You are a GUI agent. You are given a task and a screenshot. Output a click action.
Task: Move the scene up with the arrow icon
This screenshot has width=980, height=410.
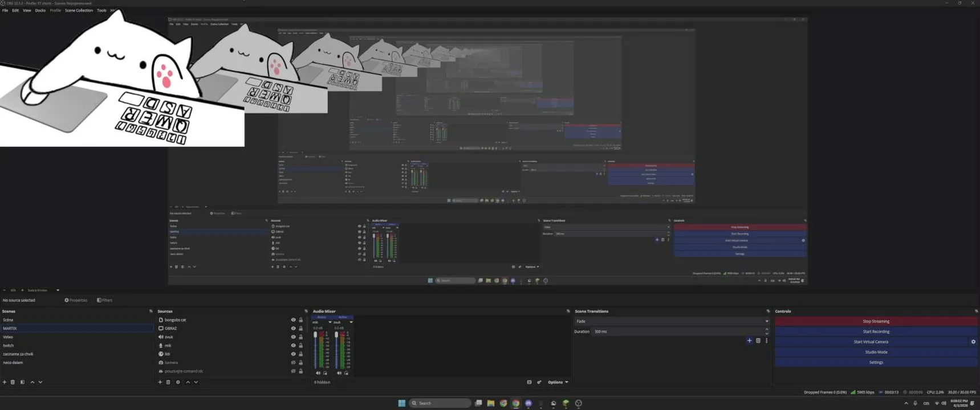tap(32, 382)
